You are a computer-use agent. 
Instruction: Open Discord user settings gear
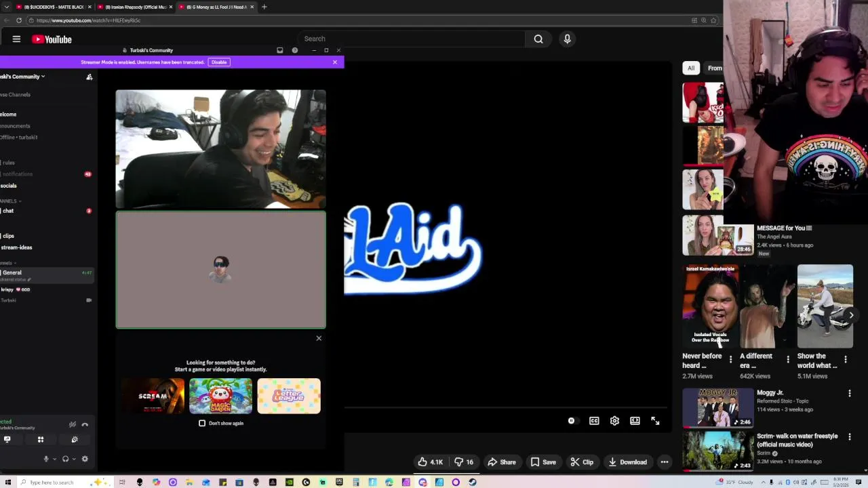[x=85, y=459]
